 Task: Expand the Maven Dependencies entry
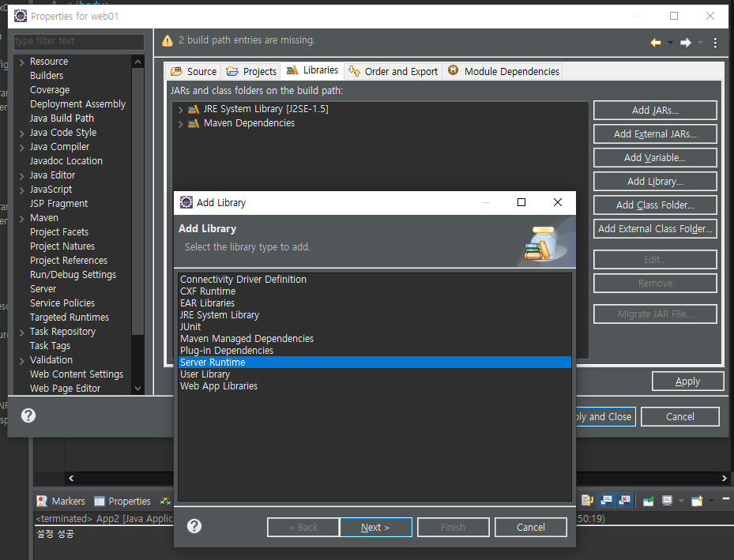(x=180, y=124)
